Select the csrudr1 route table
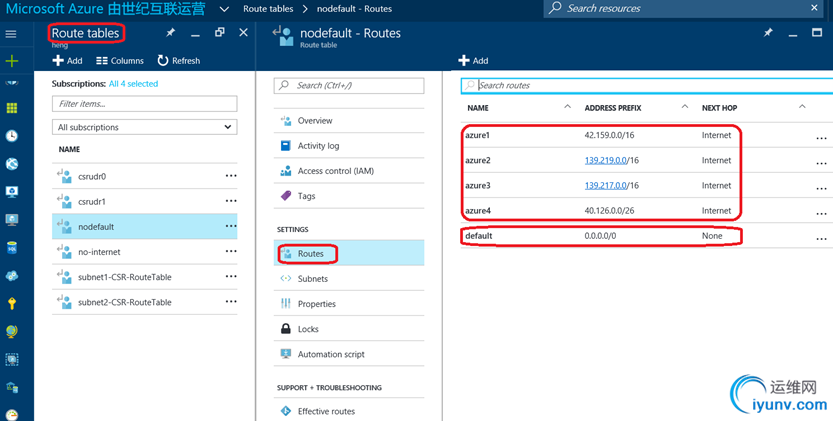The image size is (833, 421). pos(144,201)
